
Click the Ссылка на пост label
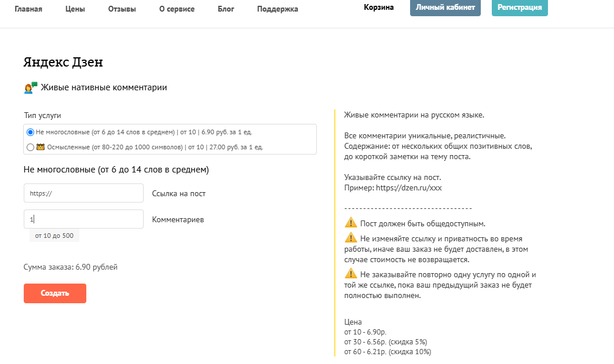pos(178,194)
